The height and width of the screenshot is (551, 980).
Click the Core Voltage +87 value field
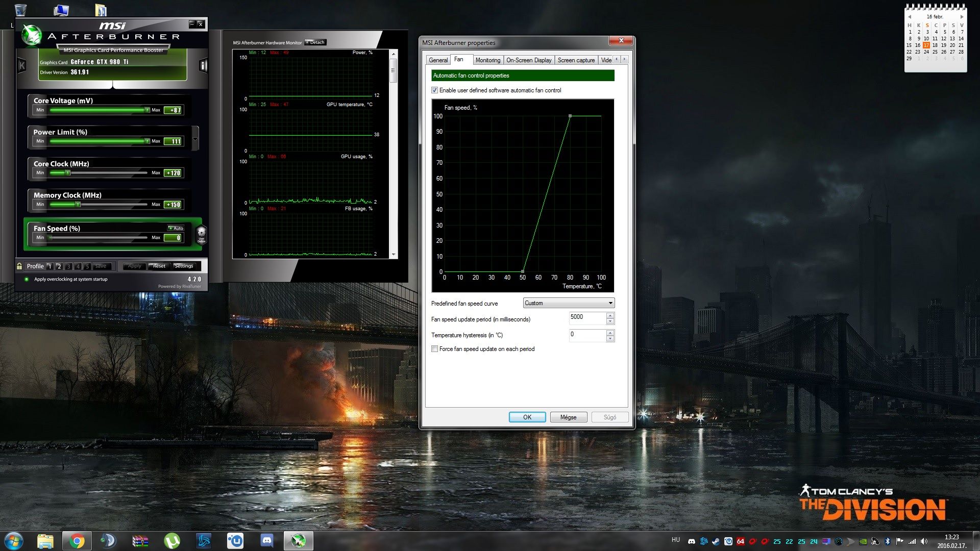pyautogui.click(x=173, y=110)
